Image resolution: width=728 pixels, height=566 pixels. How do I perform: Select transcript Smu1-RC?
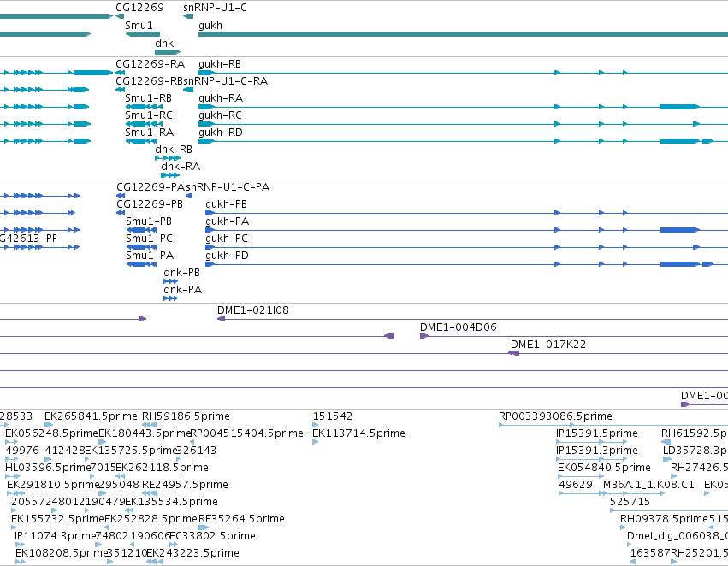(x=149, y=115)
